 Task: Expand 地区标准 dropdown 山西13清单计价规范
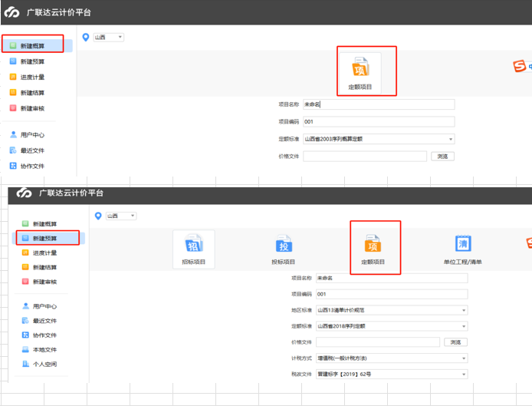click(392, 310)
